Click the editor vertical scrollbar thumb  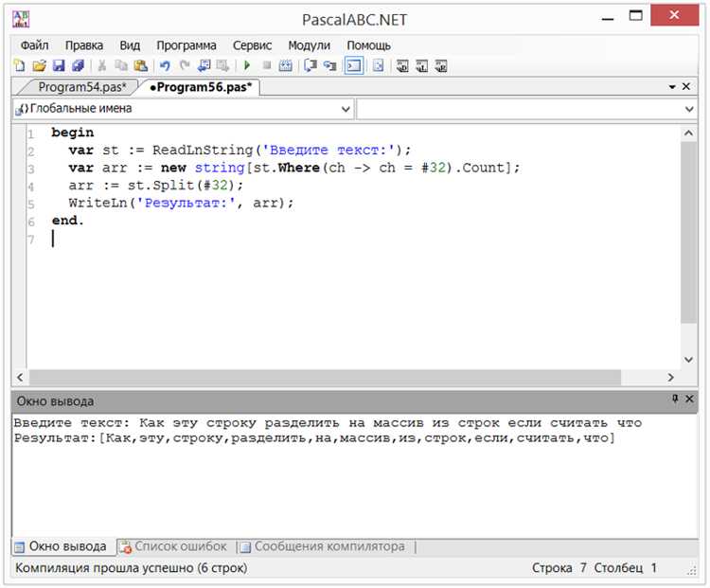pos(689,232)
